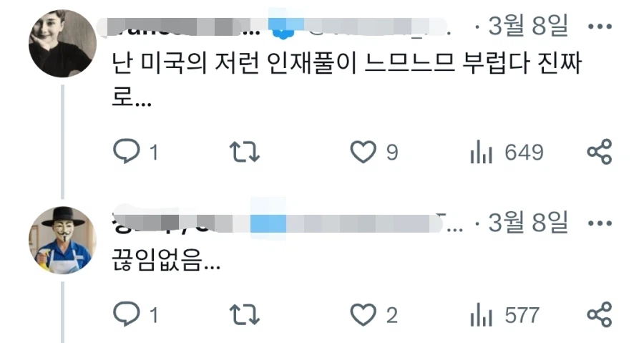The height and width of the screenshot is (343, 644).
Task: Open the second tweet's three-dot more menu
Action: 600,223
